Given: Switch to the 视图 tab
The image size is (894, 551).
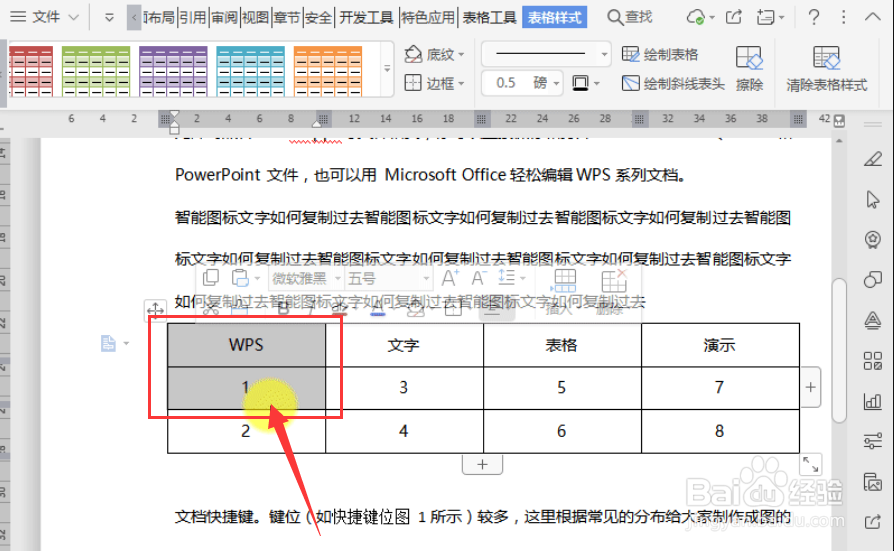Looking at the screenshot, I should 255,18.
